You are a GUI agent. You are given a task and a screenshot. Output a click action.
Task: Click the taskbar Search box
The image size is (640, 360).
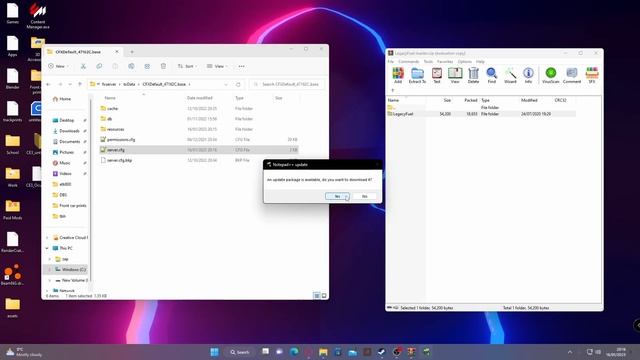pos(240,352)
